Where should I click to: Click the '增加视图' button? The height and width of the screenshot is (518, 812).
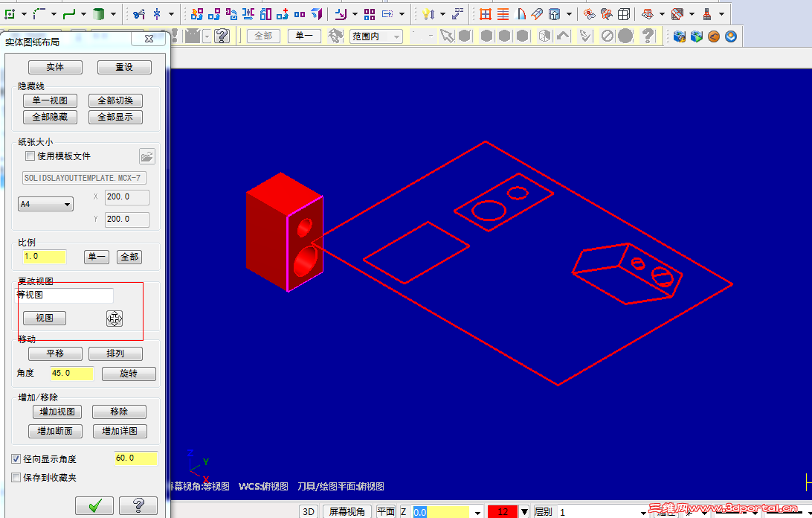coord(57,412)
